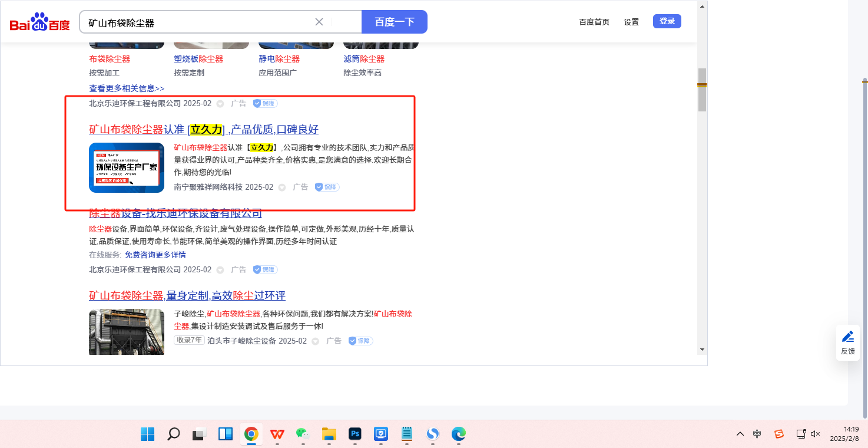
Task: Click the Sogou input method tray icon
Action: click(779, 434)
